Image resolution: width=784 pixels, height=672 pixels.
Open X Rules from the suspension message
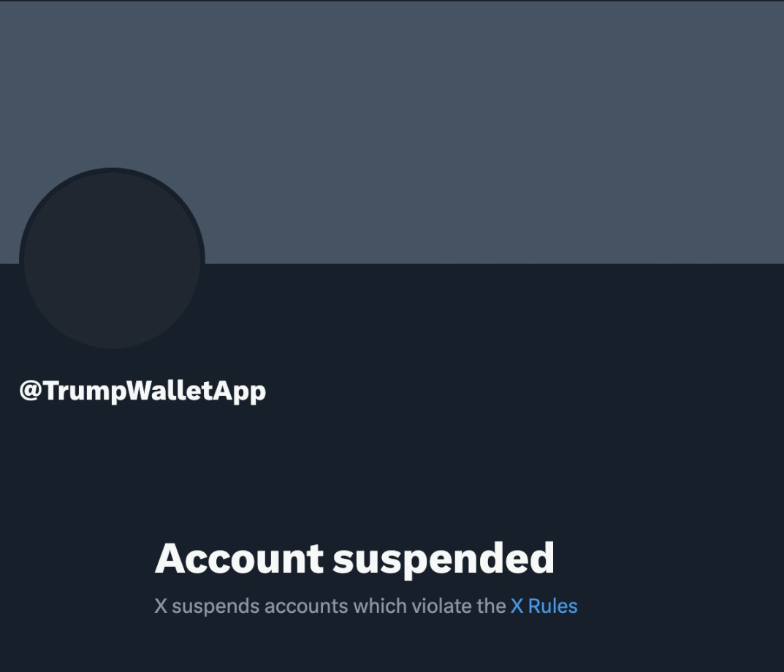click(x=542, y=606)
